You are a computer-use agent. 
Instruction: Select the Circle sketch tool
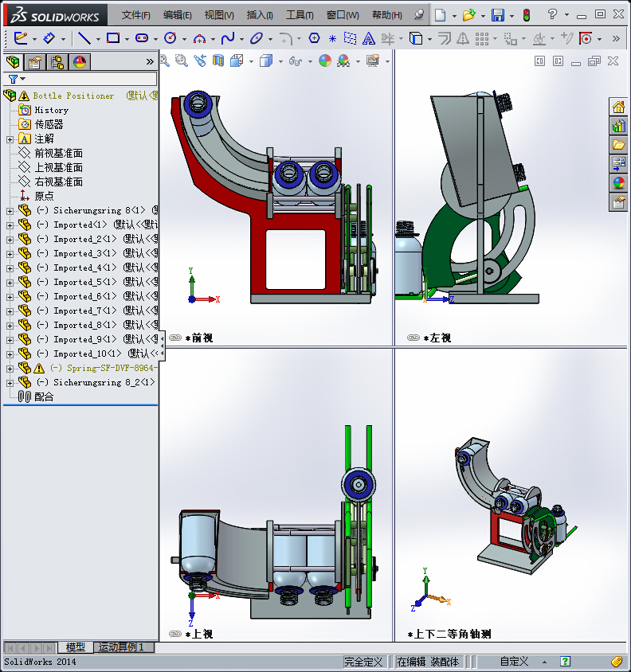[x=170, y=38]
